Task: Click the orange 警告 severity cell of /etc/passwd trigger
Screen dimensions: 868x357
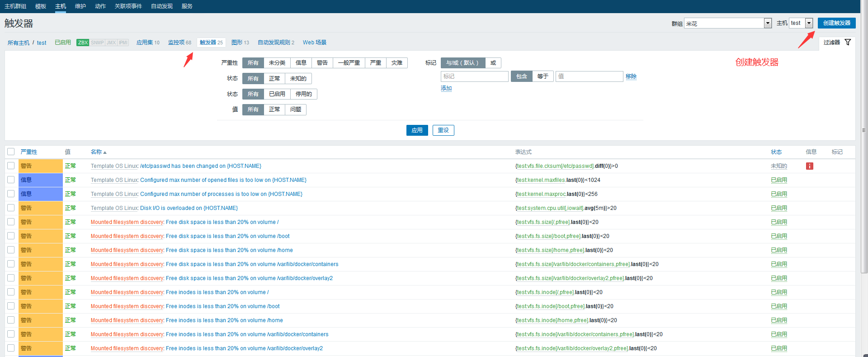Action: tap(40, 166)
